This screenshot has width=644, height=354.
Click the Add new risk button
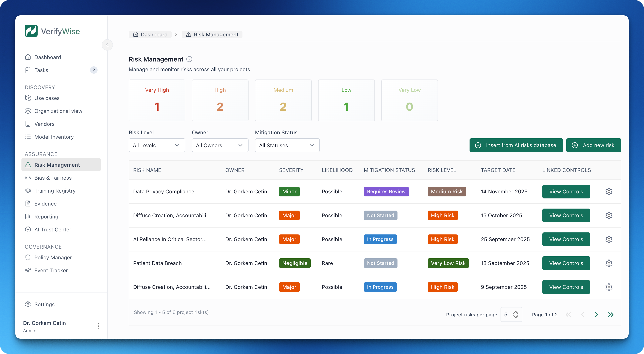pos(594,145)
